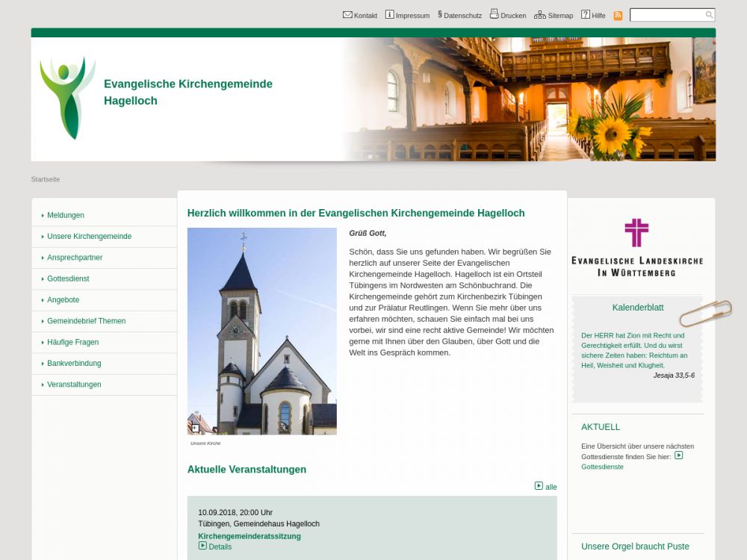The height and width of the screenshot is (560, 747).
Task: Expand Angebote in the left navigation
Action: 63,299
